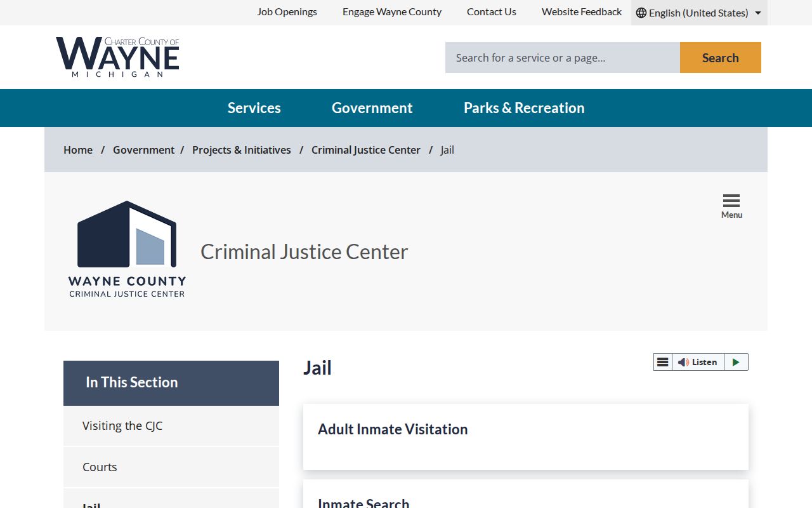Click the Criminal Justice Center heading
The width and height of the screenshot is (812, 508).
coord(304,252)
